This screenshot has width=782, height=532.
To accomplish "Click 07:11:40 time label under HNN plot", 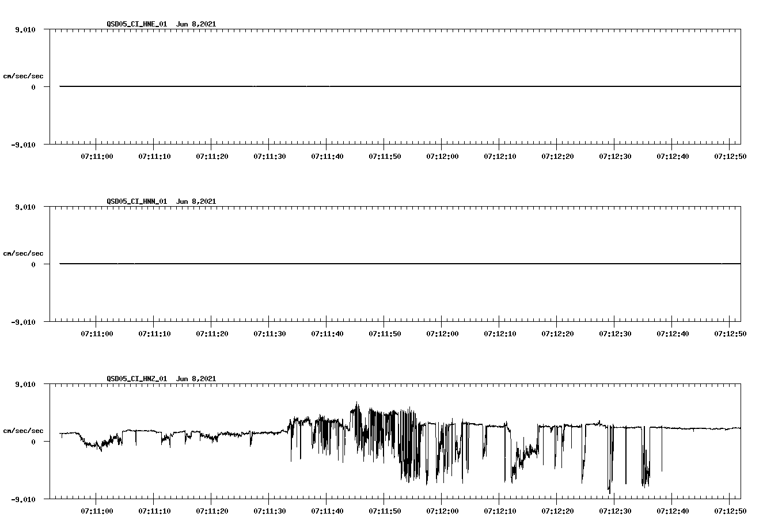I will coord(327,333).
